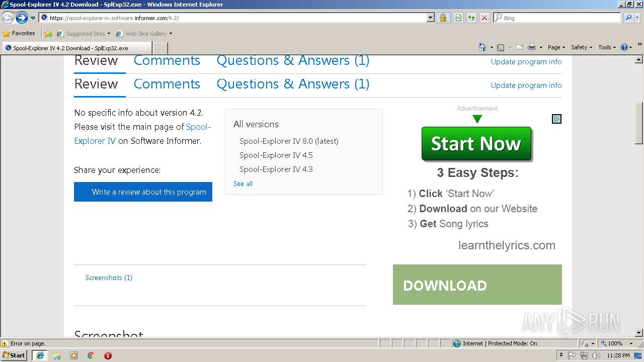This screenshot has height=362, width=644.
Task: Click the Read Mail envelope icon
Action: [x=519, y=47]
